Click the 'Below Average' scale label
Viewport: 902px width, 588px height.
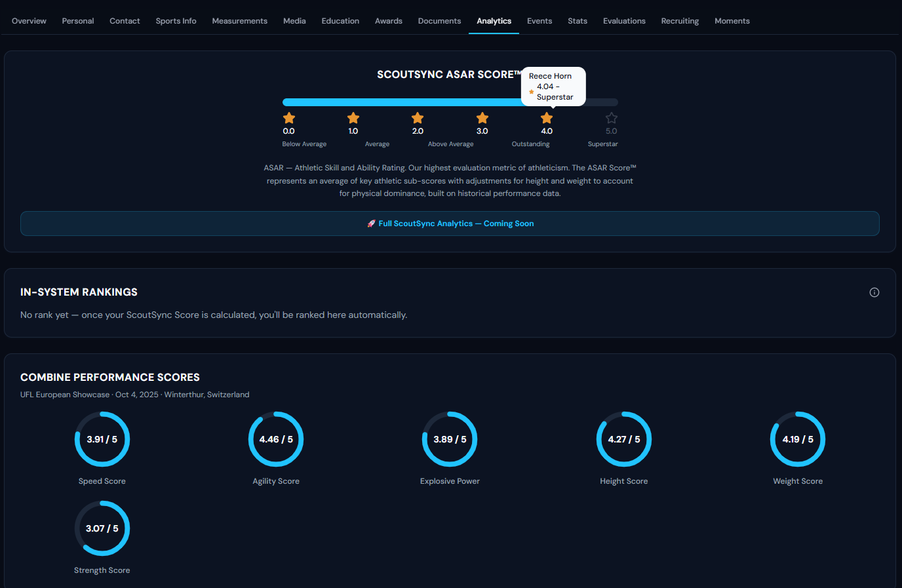coord(304,144)
